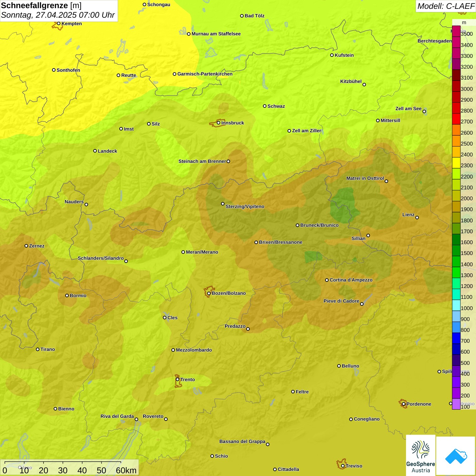Click the Mezzolombardo label
The height and width of the screenshot is (476, 476).
[194, 350]
